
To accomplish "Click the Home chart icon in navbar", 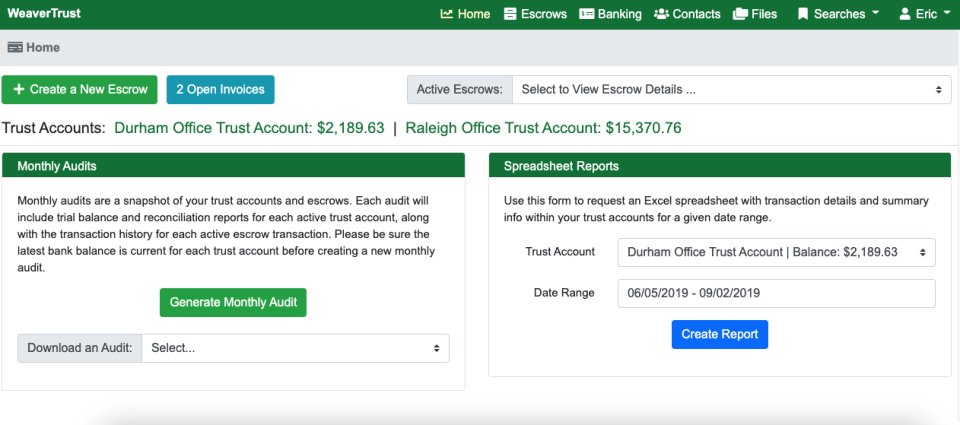I will (x=446, y=13).
